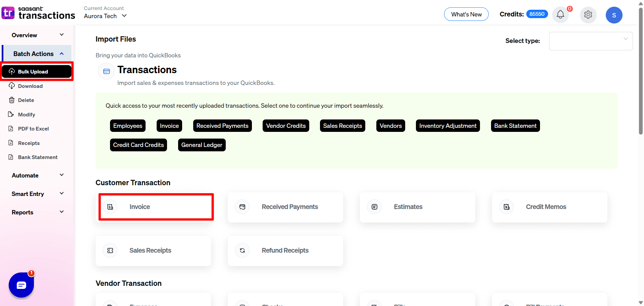Click the Credit Card Credits chip

click(x=139, y=145)
